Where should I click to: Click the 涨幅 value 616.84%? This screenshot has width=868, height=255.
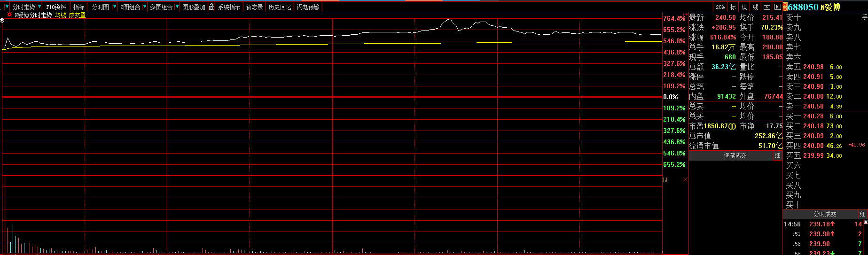point(723,37)
